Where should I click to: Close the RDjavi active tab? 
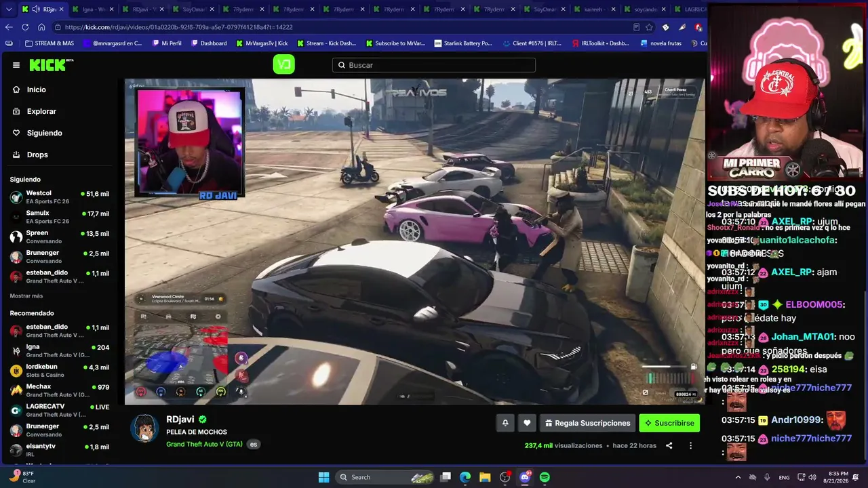[62, 9]
